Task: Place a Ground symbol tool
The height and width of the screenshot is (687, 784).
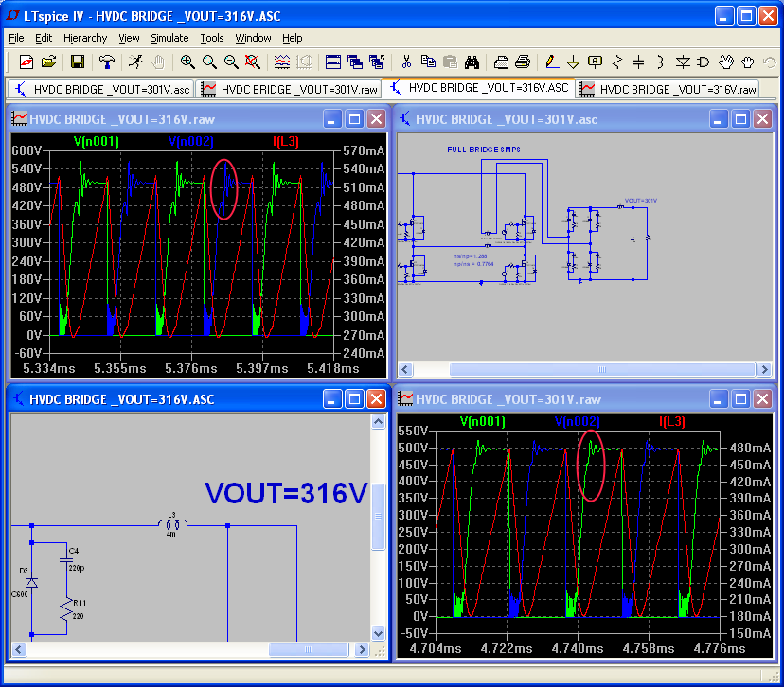Action: click(573, 62)
